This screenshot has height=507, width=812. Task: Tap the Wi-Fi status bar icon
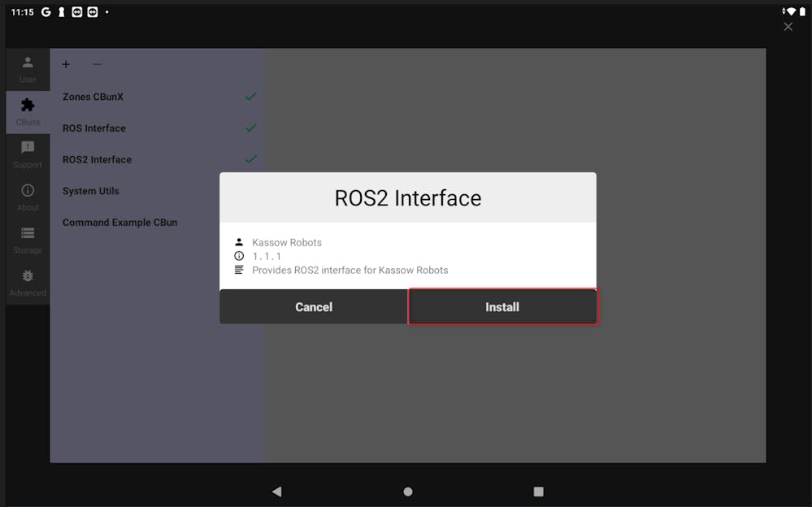point(790,11)
